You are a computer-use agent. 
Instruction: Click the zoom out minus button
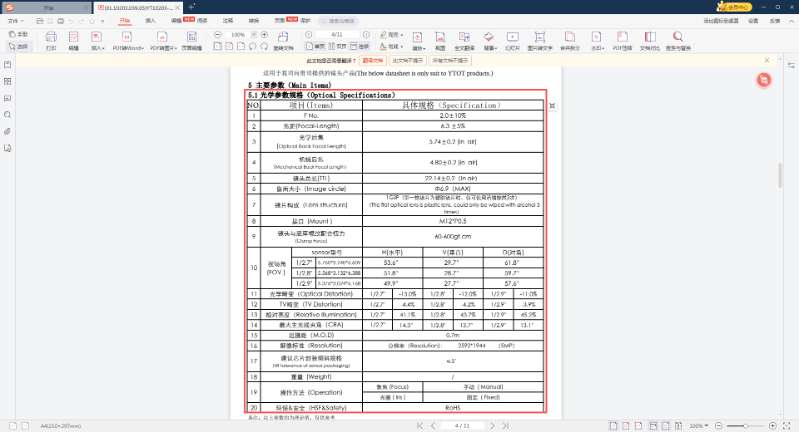218,34
